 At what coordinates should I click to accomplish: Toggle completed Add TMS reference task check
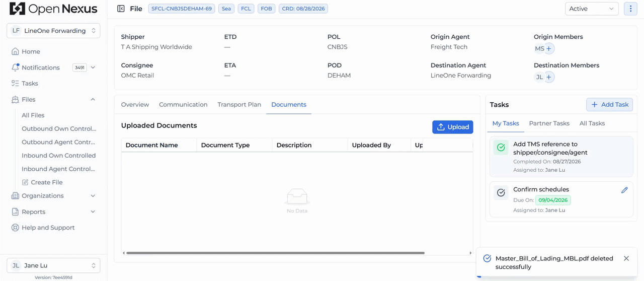tap(501, 148)
